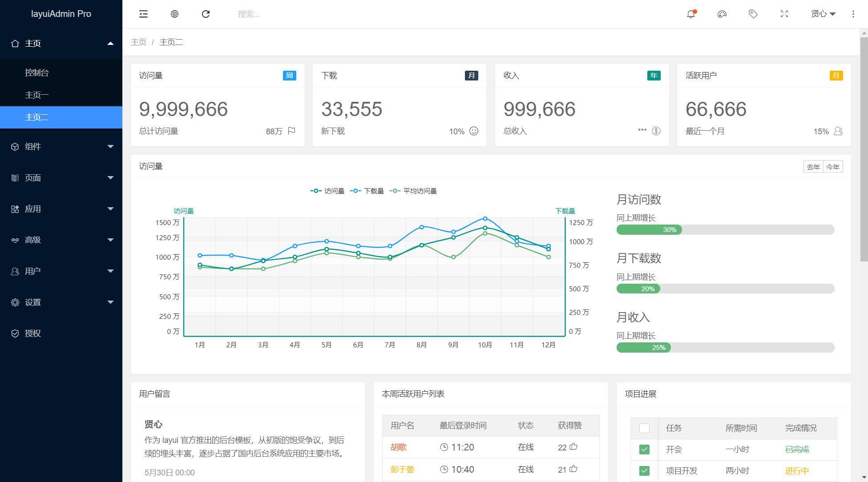Click the 今年 button
This screenshot has width=868, height=482.
(x=833, y=167)
